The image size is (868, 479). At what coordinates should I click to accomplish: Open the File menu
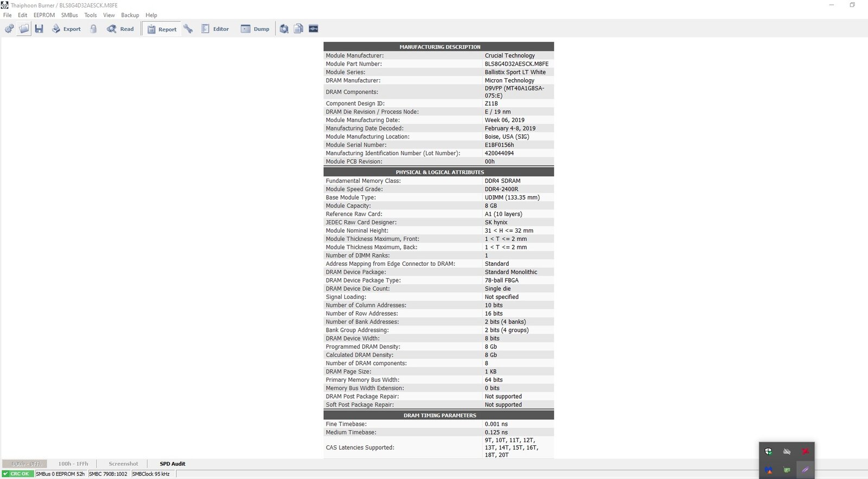tap(8, 15)
